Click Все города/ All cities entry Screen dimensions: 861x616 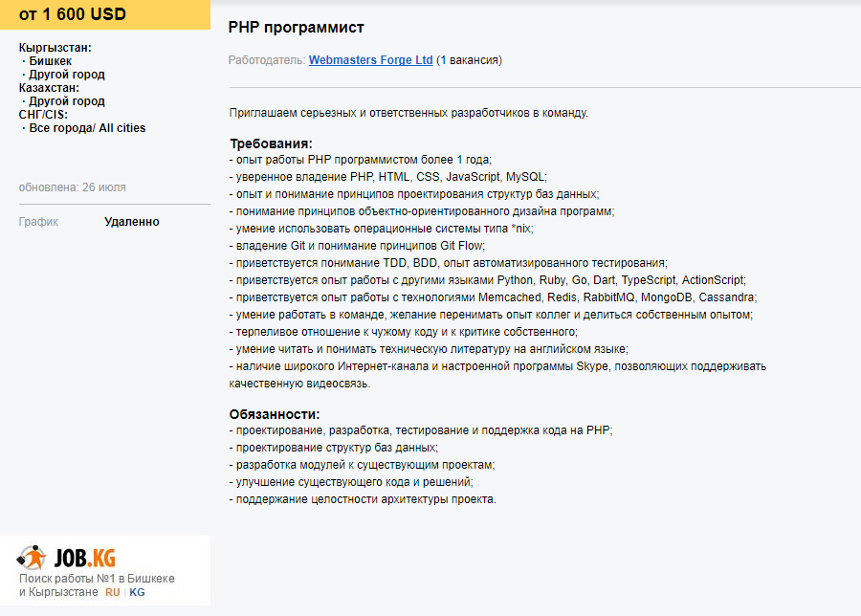coord(87,128)
